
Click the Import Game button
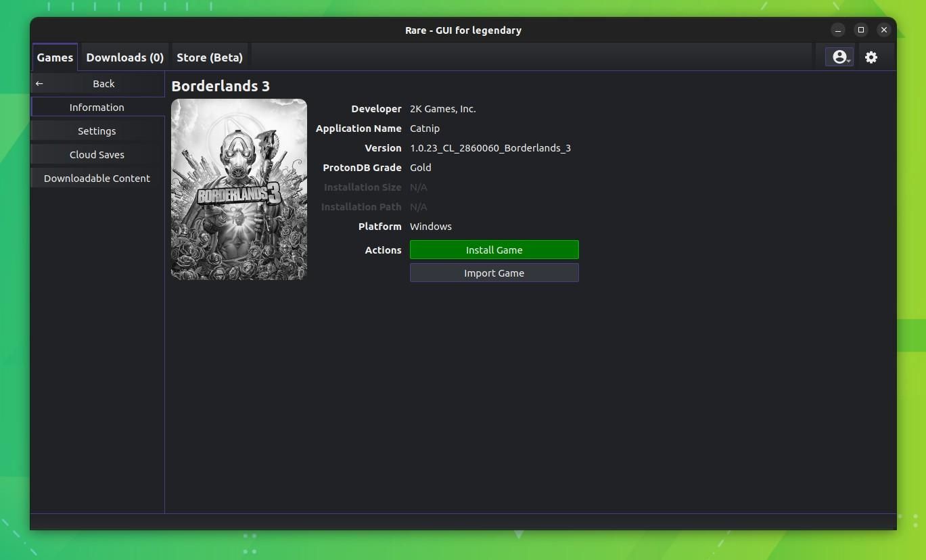click(x=494, y=273)
